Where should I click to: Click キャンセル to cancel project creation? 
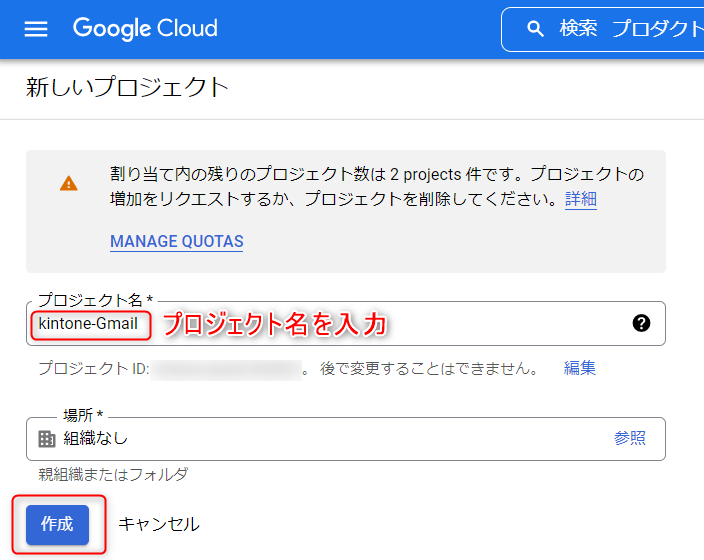(159, 524)
